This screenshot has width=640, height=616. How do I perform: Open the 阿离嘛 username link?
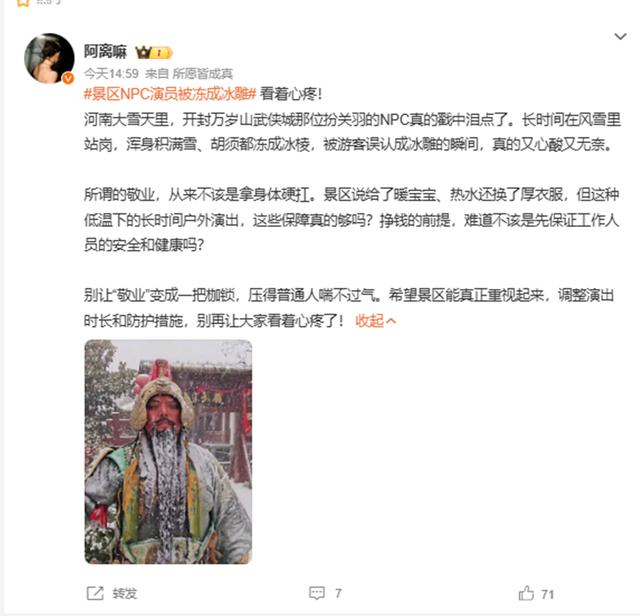pyautogui.click(x=105, y=52)
